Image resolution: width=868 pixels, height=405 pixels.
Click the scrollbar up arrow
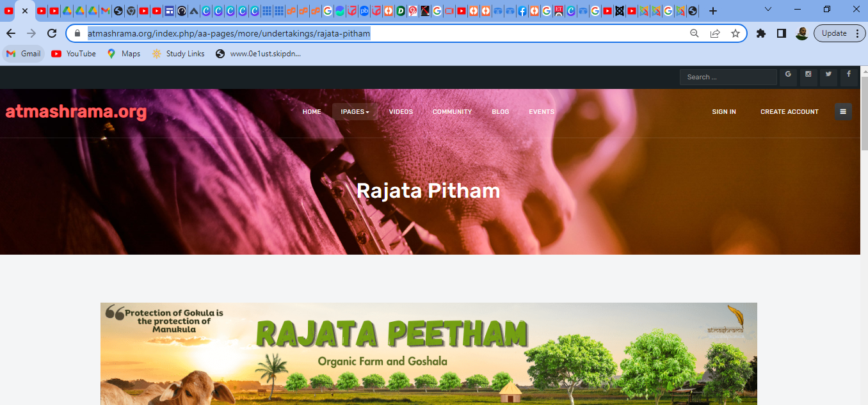pyautogui.click(x=864, y=70)
